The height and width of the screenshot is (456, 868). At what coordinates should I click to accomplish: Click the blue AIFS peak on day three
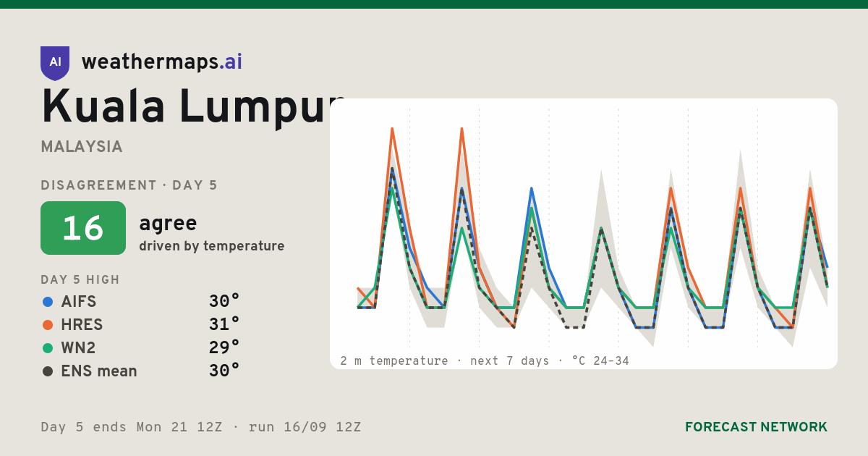click(532, 188)
